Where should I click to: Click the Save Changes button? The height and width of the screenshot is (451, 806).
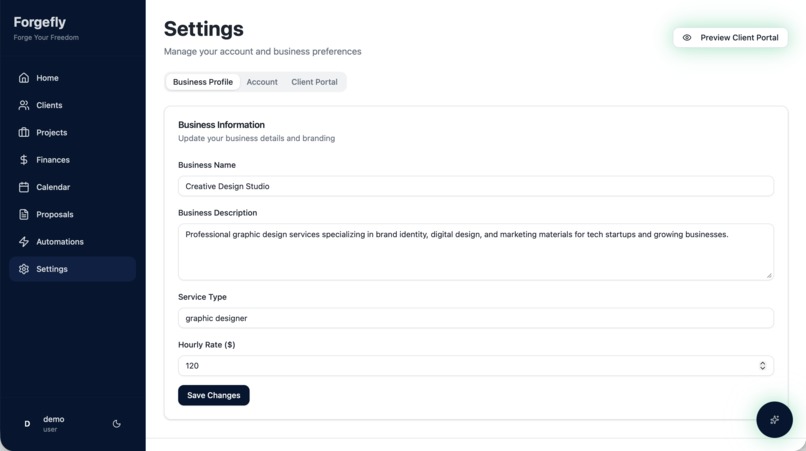click(x=213, y=395)
